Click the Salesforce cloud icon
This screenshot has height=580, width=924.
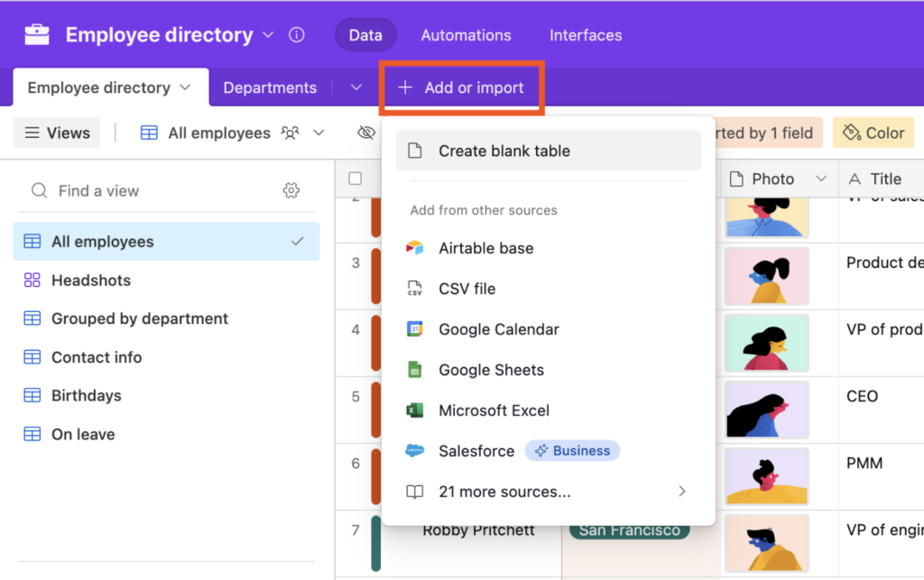pyautogui.click(x=415, y=451)
